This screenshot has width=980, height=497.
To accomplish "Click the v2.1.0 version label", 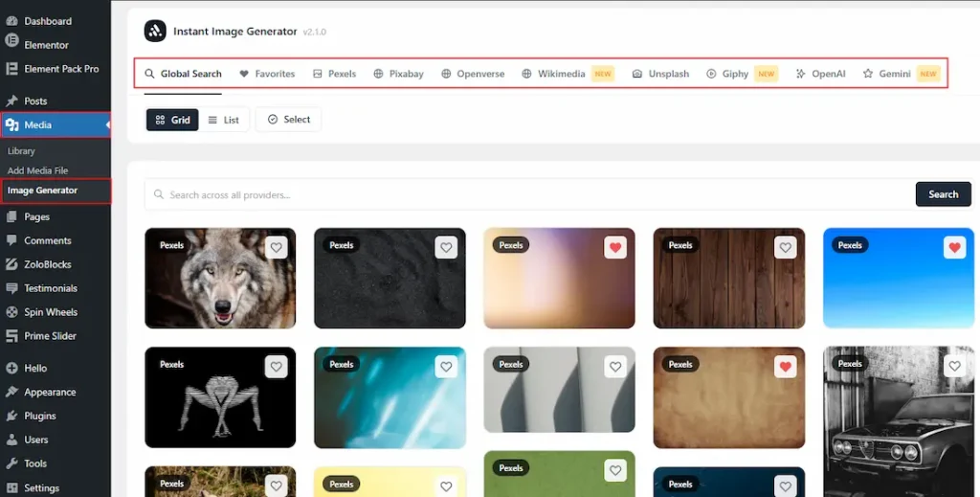I will click(x=314, y=32).
